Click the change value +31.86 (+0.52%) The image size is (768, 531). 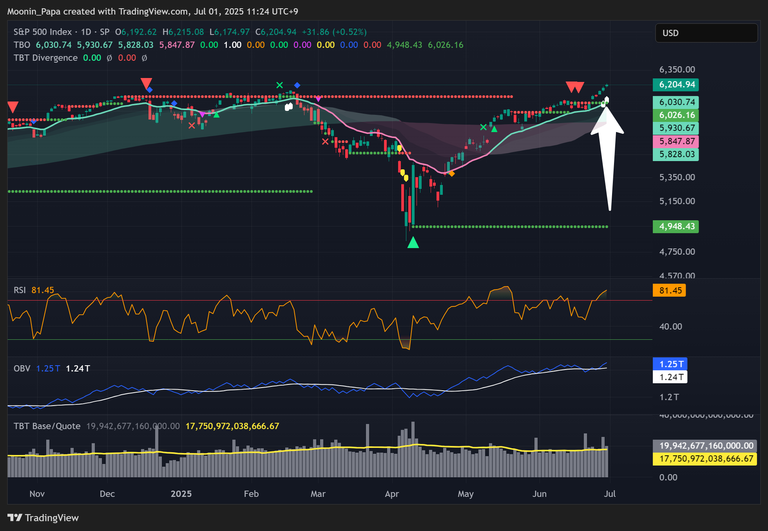[334, 32]
